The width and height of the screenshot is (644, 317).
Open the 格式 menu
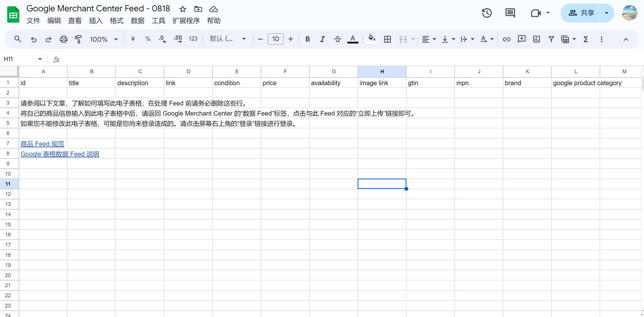coord(117,21)
